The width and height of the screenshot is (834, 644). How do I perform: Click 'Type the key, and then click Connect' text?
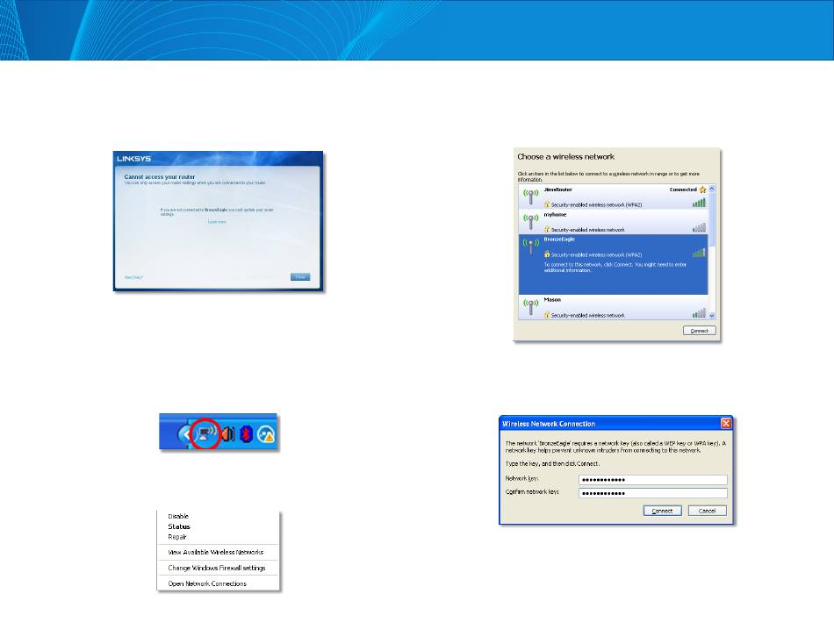coord(552,464)
